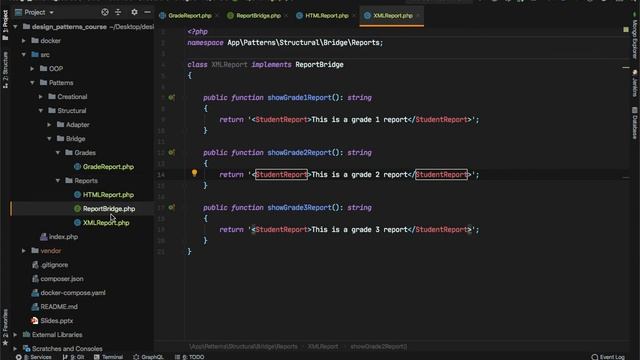
Task: Click implements gutter icon beside showGrade2Report
Action: click(x=171, y=153)
